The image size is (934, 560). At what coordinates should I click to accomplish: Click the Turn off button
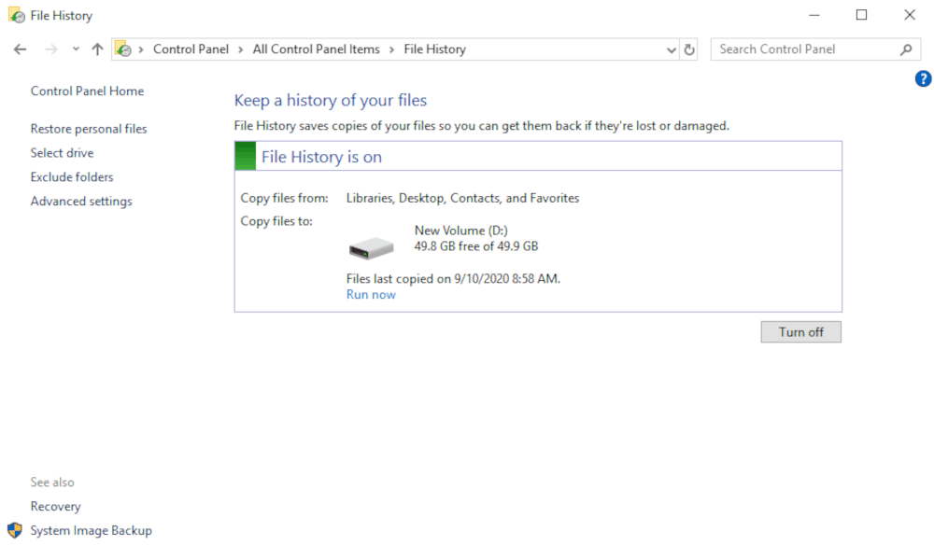pos(800,332)
